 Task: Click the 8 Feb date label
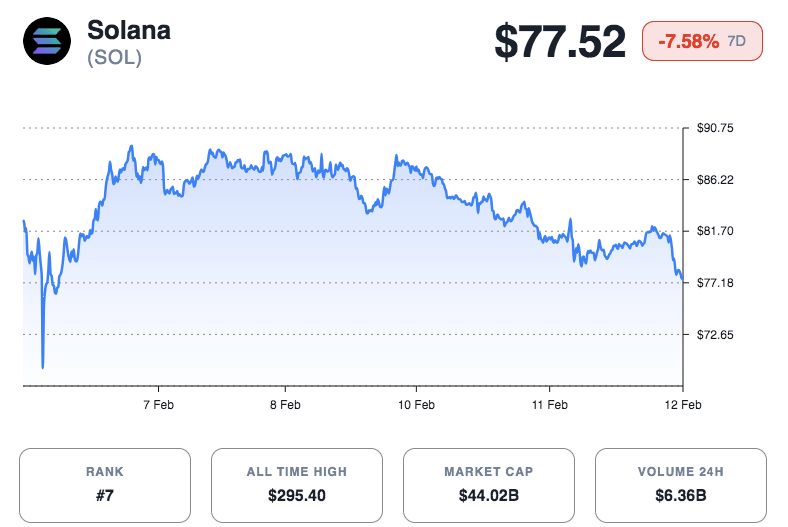[x=286, y=405]
